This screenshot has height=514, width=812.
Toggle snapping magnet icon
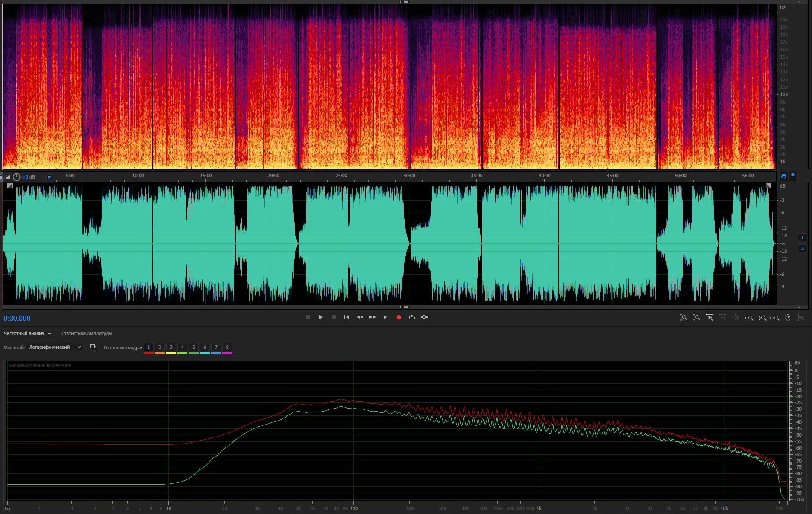783,176
